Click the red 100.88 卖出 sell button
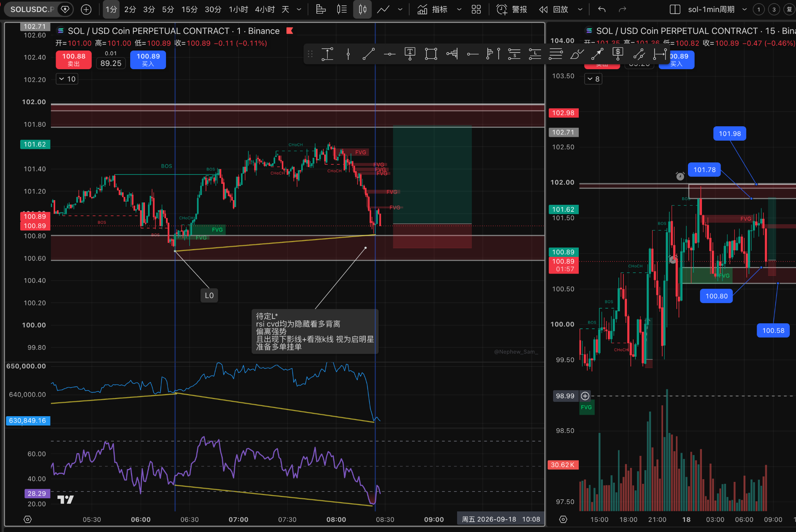Viewport: 796px width, 532px height. pos(74,60)
